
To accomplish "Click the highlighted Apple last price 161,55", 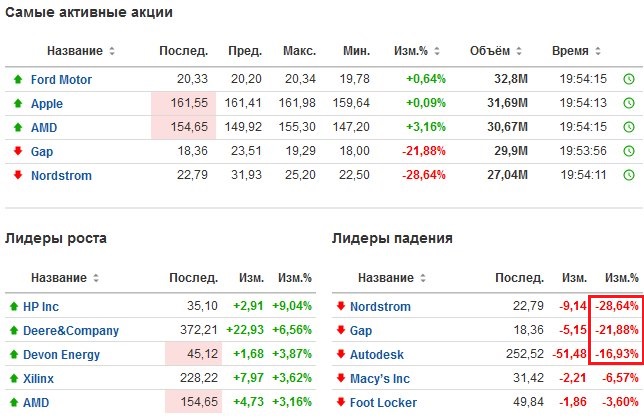I will pyautogui.click(x=184, y=103).
